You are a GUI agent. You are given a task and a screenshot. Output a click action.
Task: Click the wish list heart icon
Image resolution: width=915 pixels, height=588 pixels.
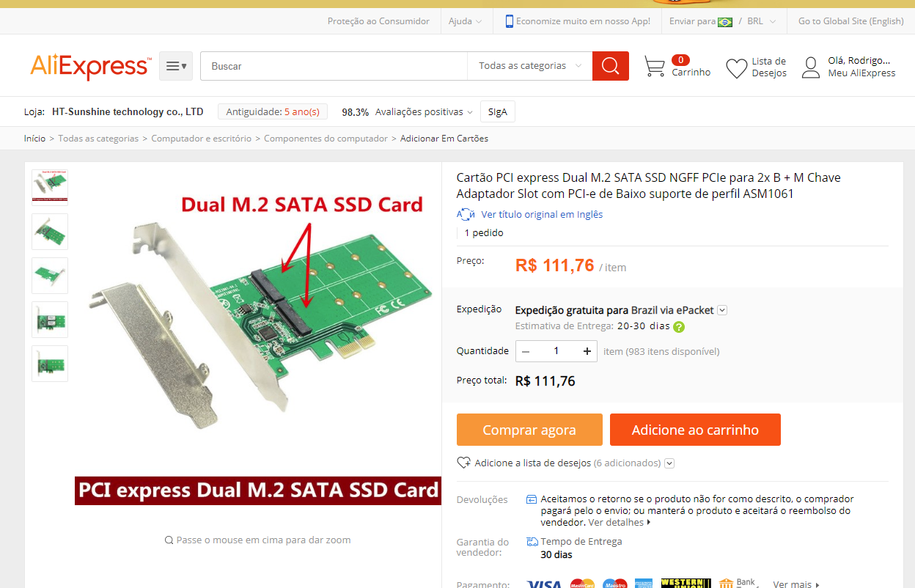pos(736,68)
